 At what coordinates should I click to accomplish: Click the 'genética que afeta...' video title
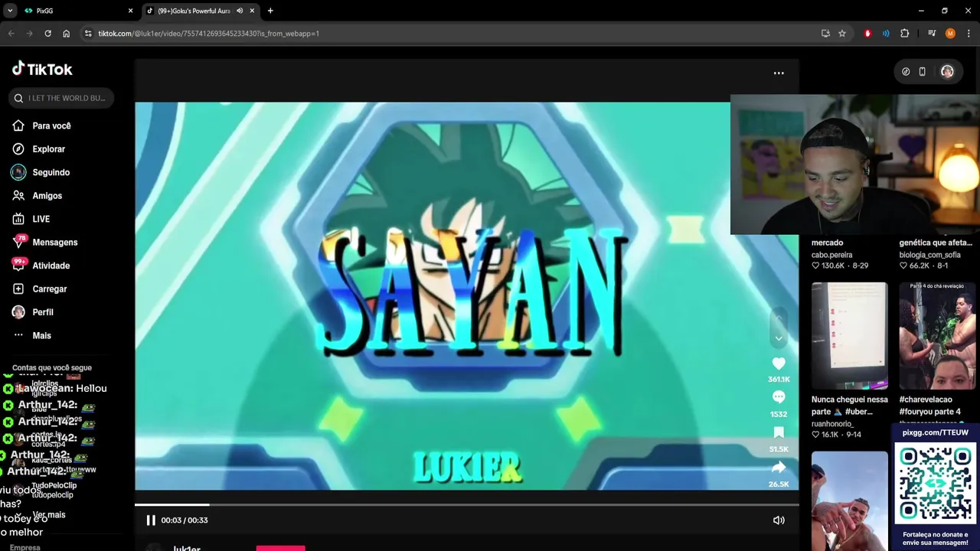(936, 243)
